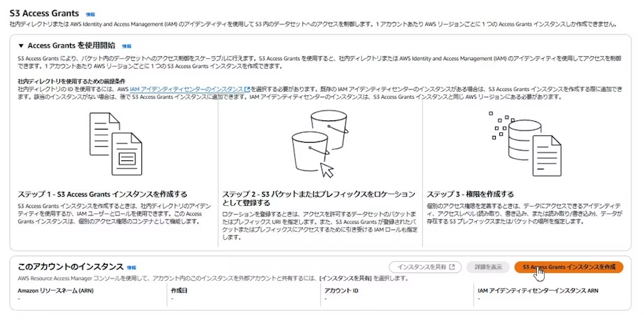
Task: Open the IAM アイデンティティセンターのインスタンス link
Action: click(x=187, y=89)
